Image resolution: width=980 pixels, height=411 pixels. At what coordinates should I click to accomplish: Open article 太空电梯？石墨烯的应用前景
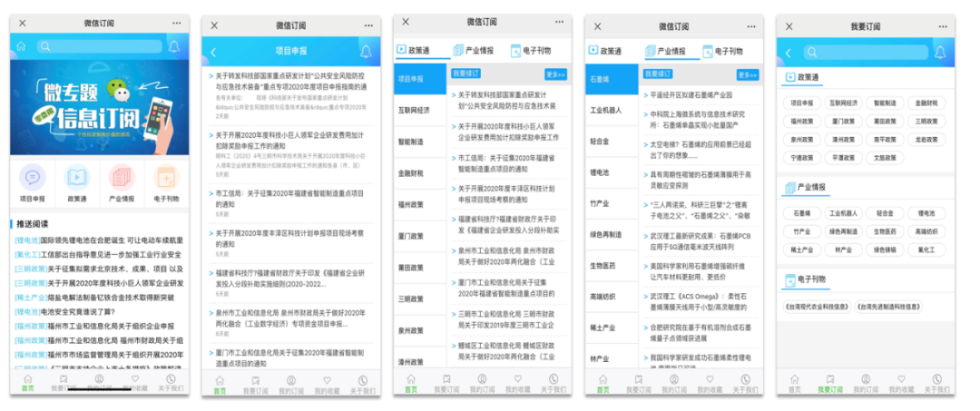(701, 150)
